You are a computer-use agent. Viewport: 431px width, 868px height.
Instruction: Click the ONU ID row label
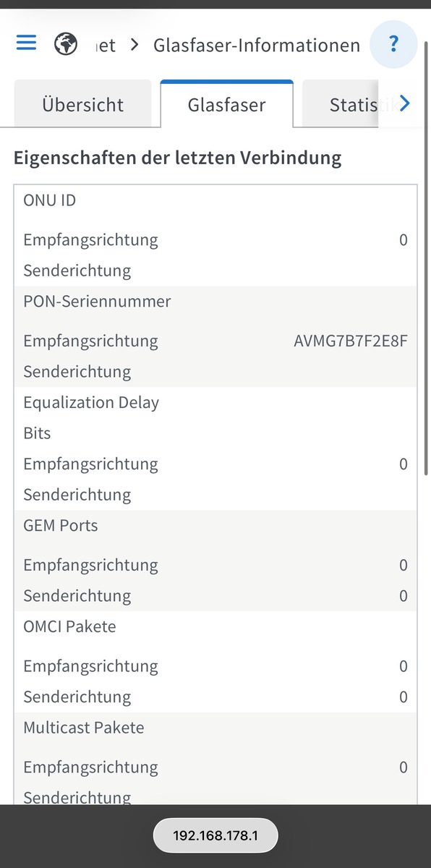coord(49,200)
